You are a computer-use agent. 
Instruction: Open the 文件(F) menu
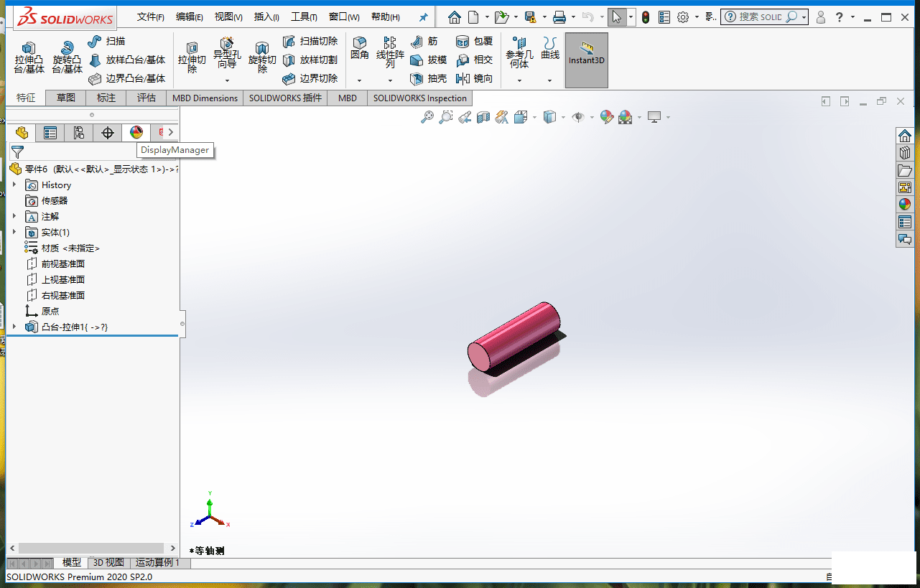pos(151,17)
